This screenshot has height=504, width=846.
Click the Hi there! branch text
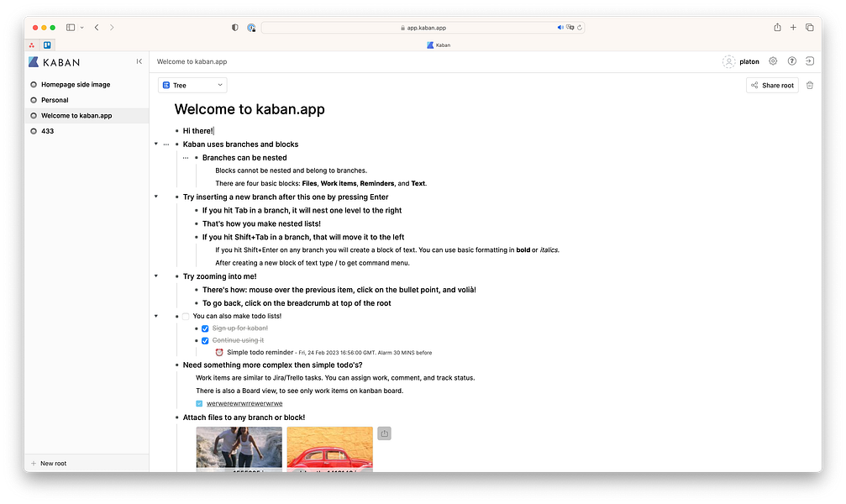(x=198, y=131)
